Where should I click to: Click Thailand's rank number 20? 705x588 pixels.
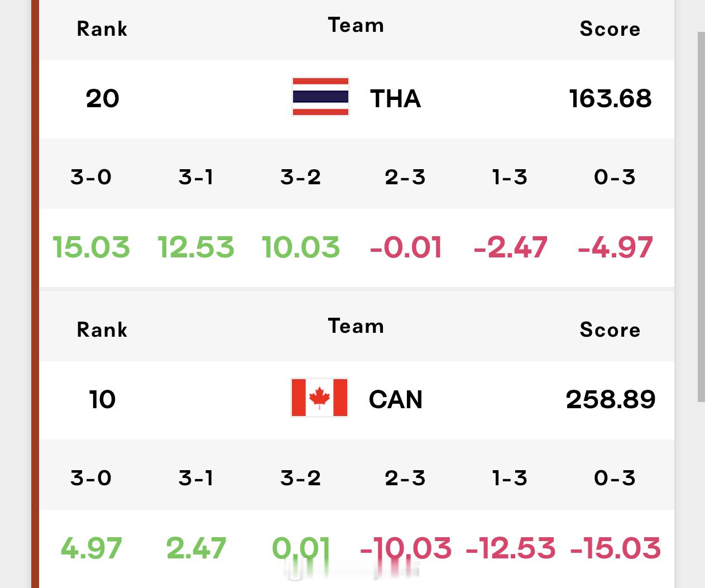(x=102, y=99)
